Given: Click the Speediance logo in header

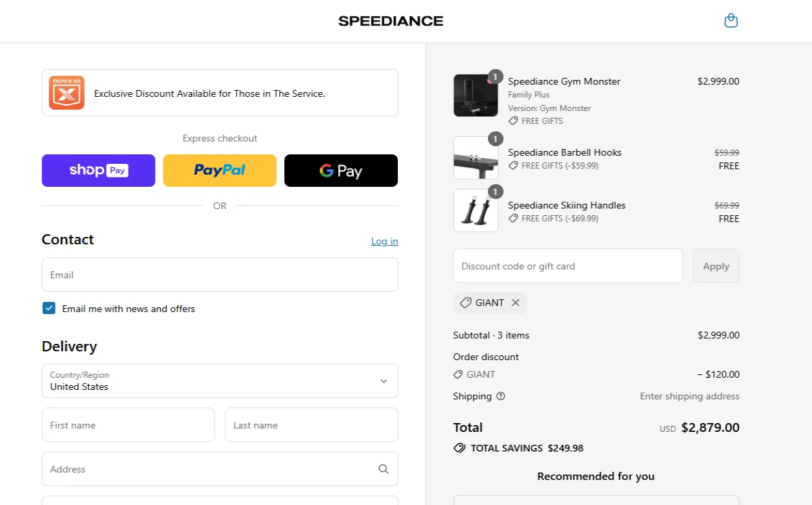Looking at the screenshot, I should [390, 21].
